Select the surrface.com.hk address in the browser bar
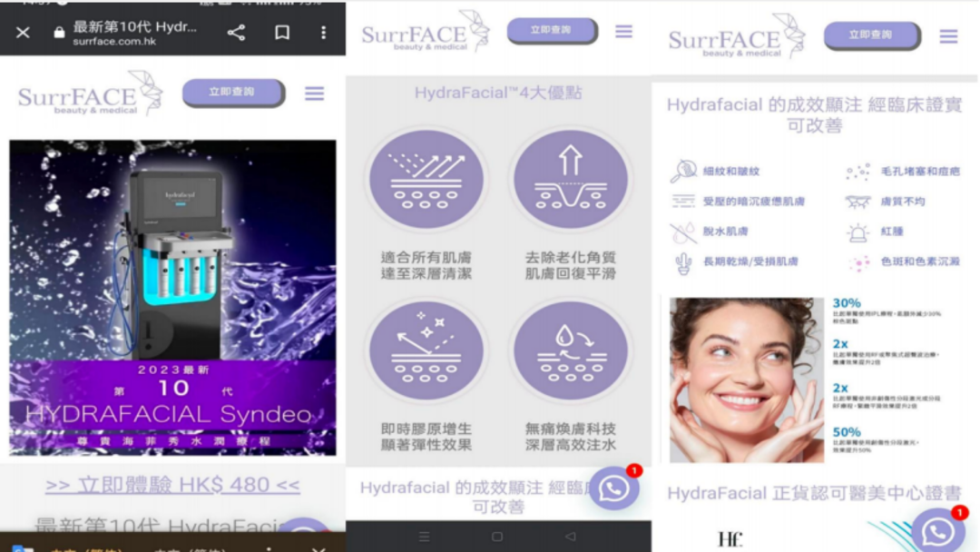Image resolution: width=980 pixels, height=552 pixels. coord(114,42)
